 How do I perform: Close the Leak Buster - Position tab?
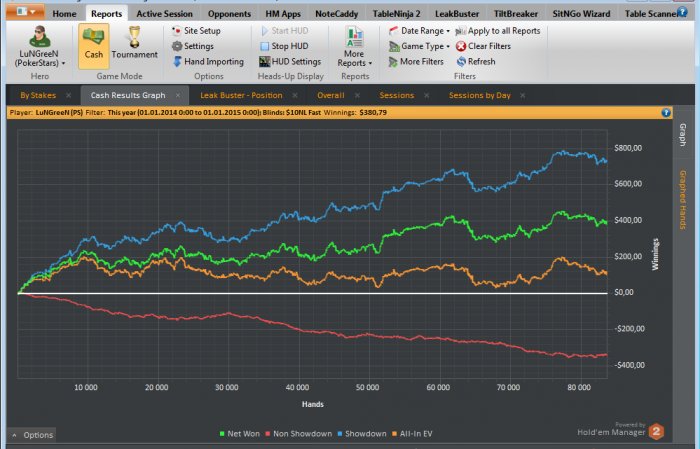295,96
